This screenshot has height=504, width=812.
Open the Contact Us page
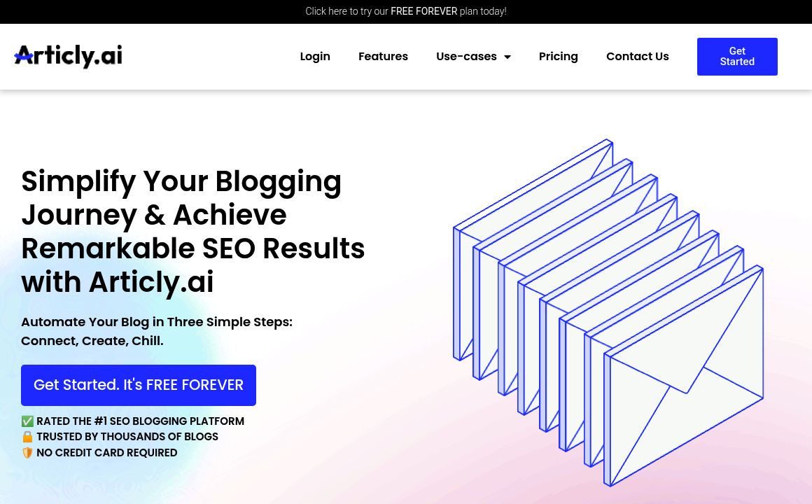click(637, 57)
